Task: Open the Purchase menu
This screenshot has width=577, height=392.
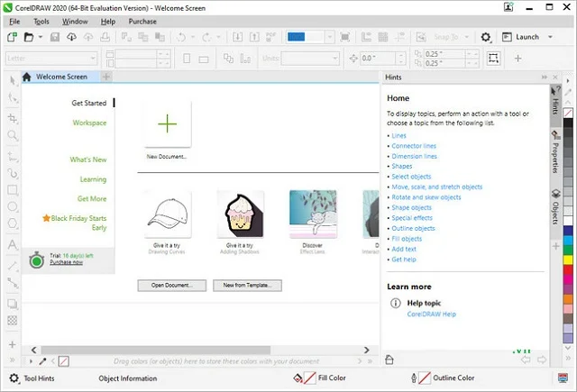Action: tap(142, 22)
